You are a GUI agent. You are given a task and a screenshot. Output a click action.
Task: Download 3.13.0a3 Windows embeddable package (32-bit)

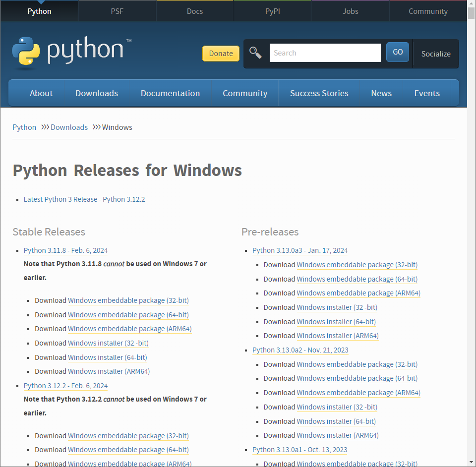pyautogui.click(x=357, y=265)
